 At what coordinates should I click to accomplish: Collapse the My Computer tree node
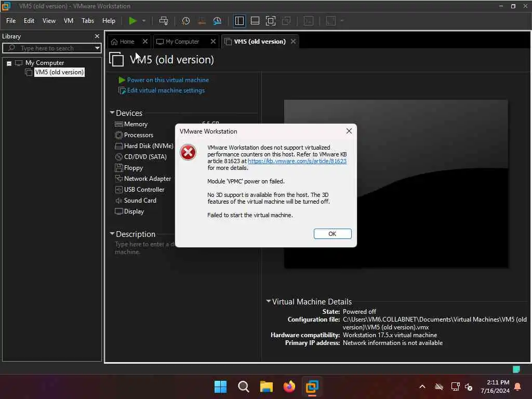click(9, 63)
